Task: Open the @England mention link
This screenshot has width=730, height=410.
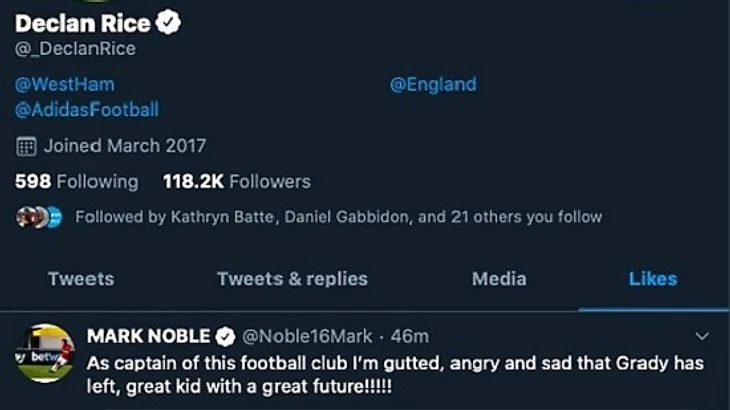Action: 432,85
